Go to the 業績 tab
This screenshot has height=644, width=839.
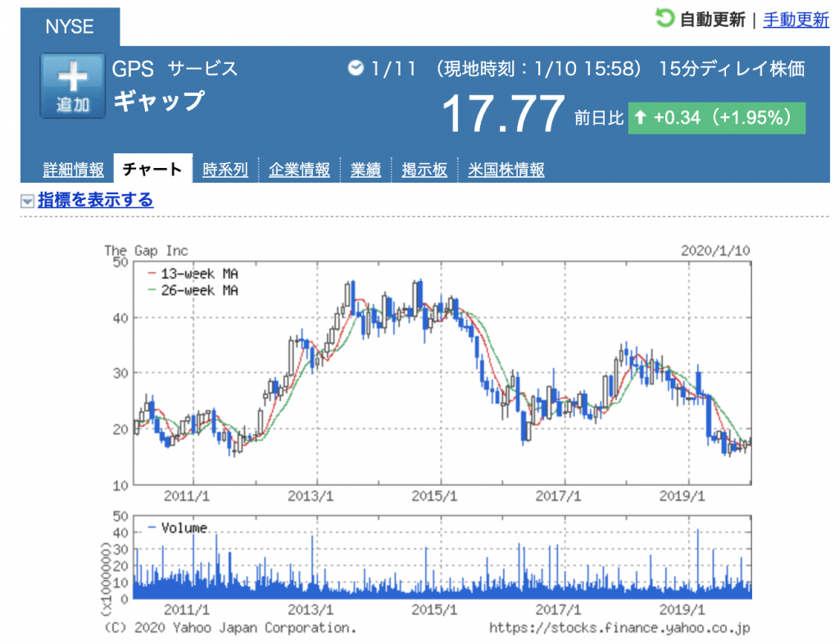(x=365, y=170)
